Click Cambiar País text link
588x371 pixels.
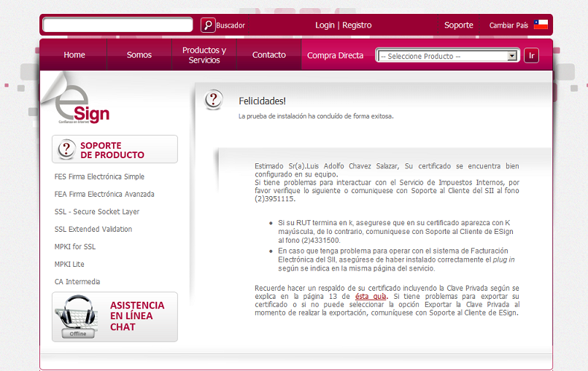click(x=508, y=26)
